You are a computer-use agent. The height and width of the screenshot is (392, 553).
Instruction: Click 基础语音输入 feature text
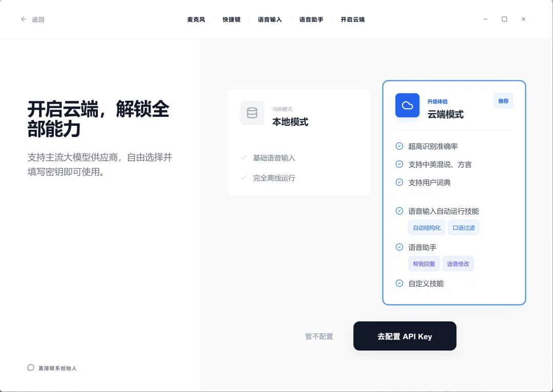tap(274, 158)
